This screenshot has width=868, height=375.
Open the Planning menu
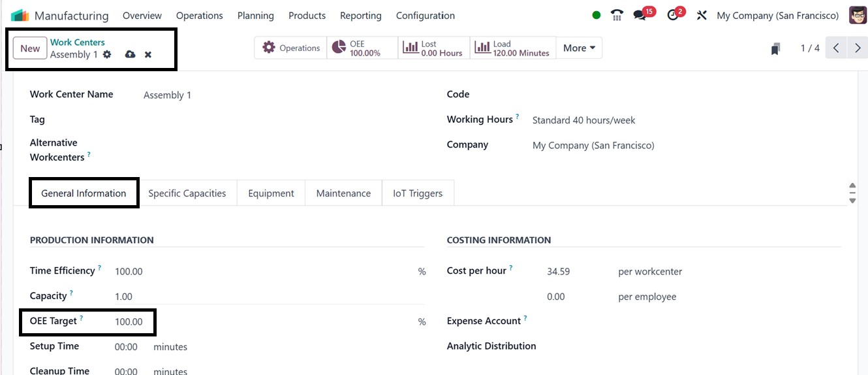click(255, 15)
